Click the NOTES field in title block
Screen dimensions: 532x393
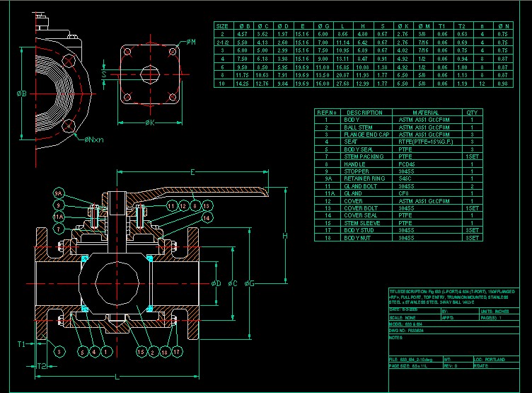(x=454, y=345)
